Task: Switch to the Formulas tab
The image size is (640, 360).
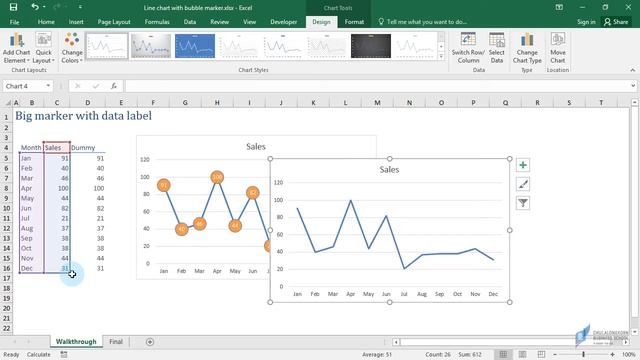Action: tap(157, 22)
